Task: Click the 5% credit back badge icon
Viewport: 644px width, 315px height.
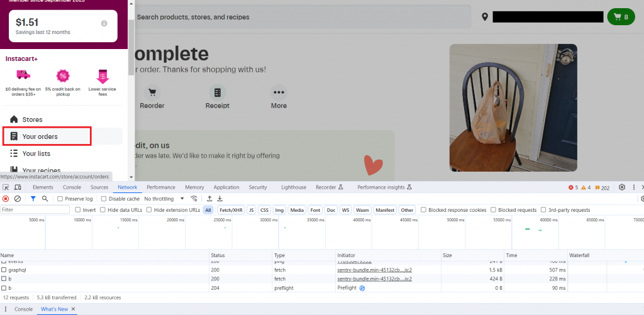Action: click(x=63, y=76)
